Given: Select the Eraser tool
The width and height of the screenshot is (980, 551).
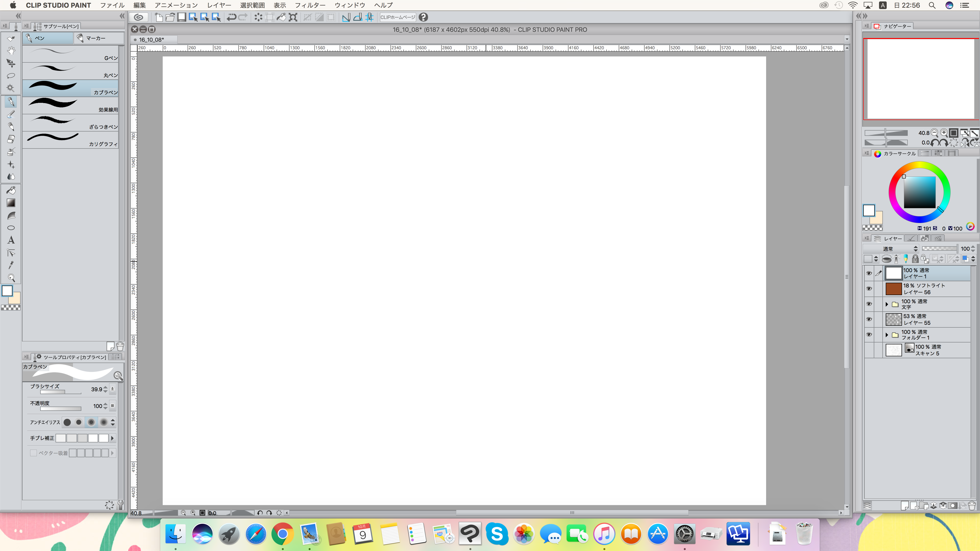Looking at the screenshot, I should click(11, 139).
